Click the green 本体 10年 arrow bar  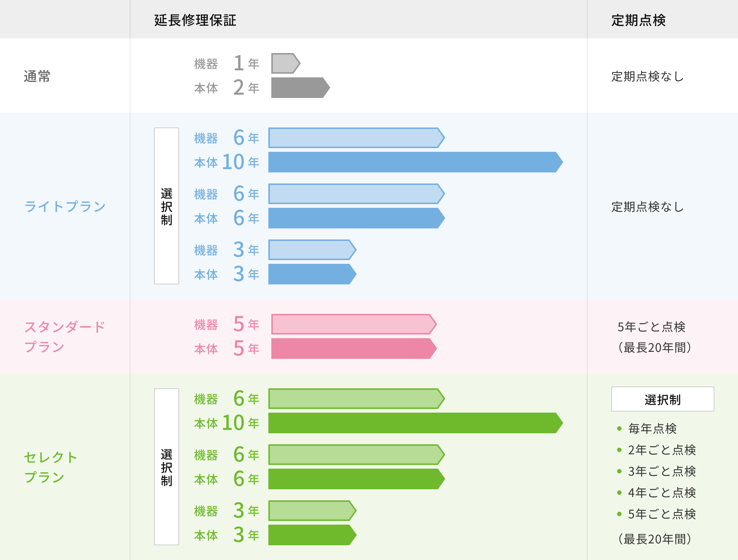coord(415,423)
